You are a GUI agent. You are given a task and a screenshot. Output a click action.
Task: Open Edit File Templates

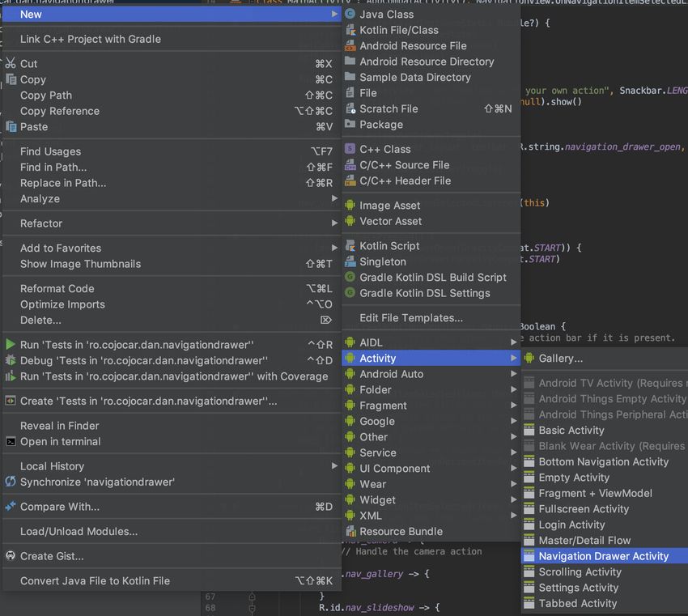pyautogui.click(x=431, y=317)
